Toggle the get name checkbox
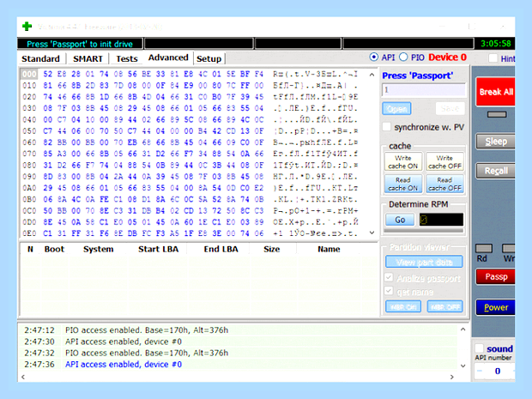 389,291
